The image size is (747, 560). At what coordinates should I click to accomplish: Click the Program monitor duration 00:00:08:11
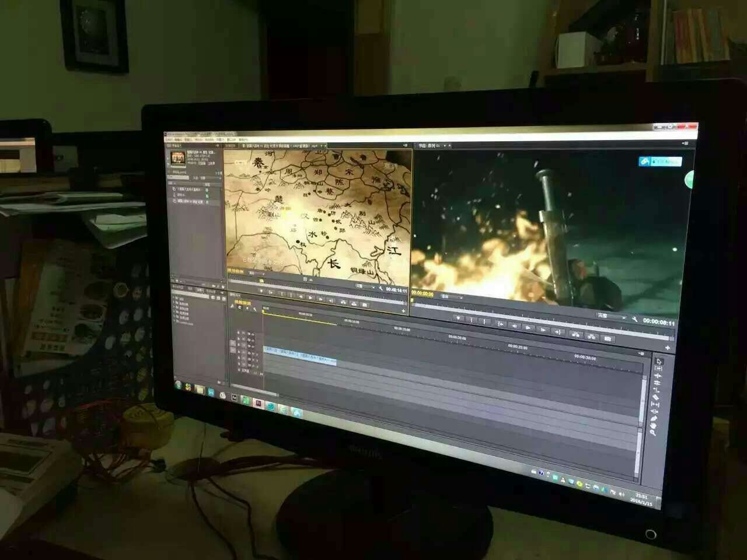659,322
